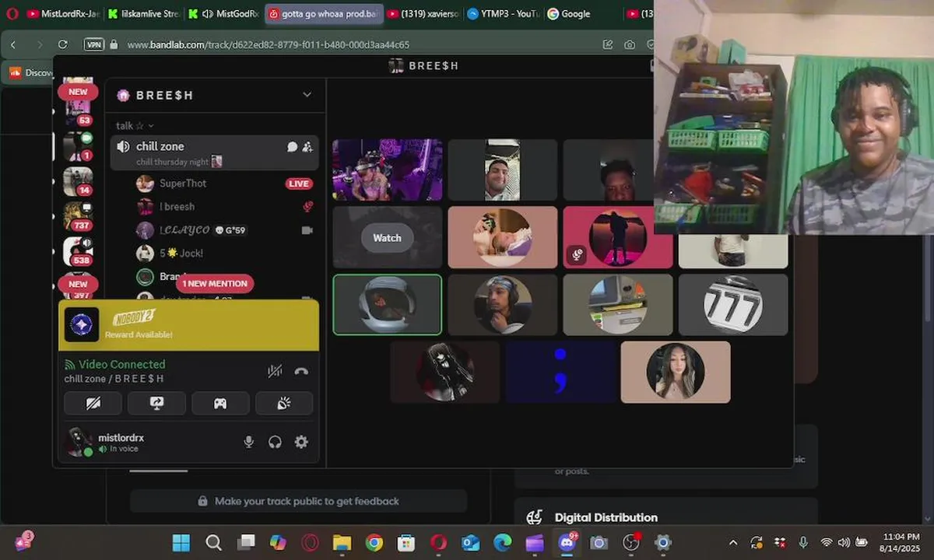This screenshot has height=560, width=934.
Task: Toggle noise suppression icon
Action: (275, 372)
